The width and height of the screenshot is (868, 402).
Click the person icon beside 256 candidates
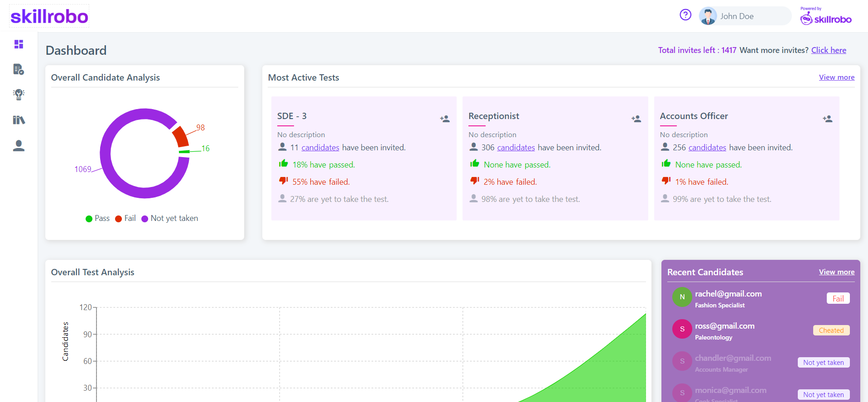pyautogui.click(x=665, y=147)
